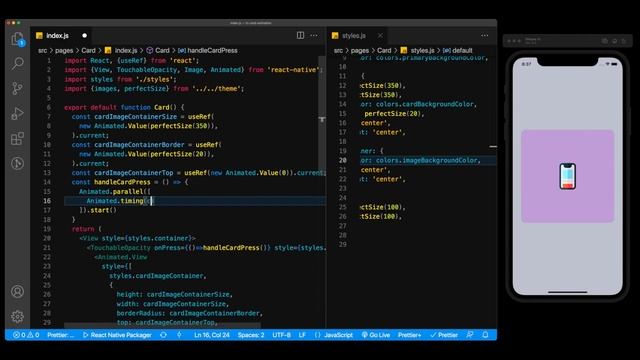Click horizontal scrollbar of index.js editor

pos(162,326)
